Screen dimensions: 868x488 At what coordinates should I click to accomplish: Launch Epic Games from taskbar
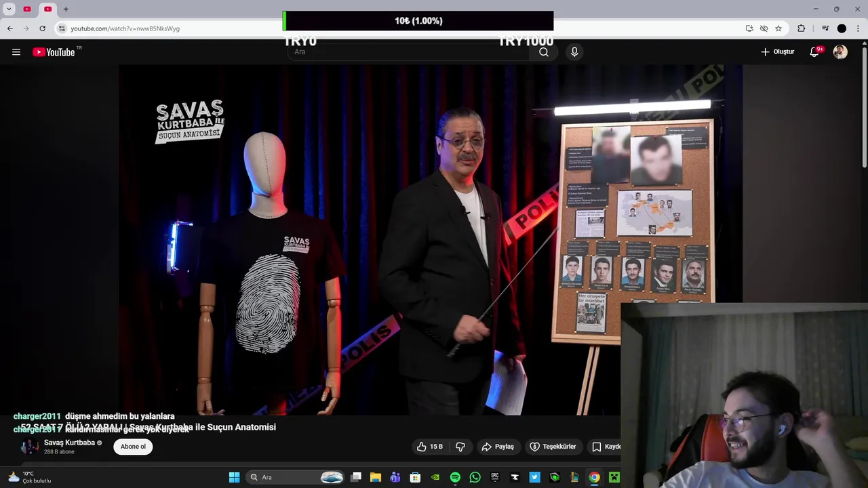tap(495, 477)
